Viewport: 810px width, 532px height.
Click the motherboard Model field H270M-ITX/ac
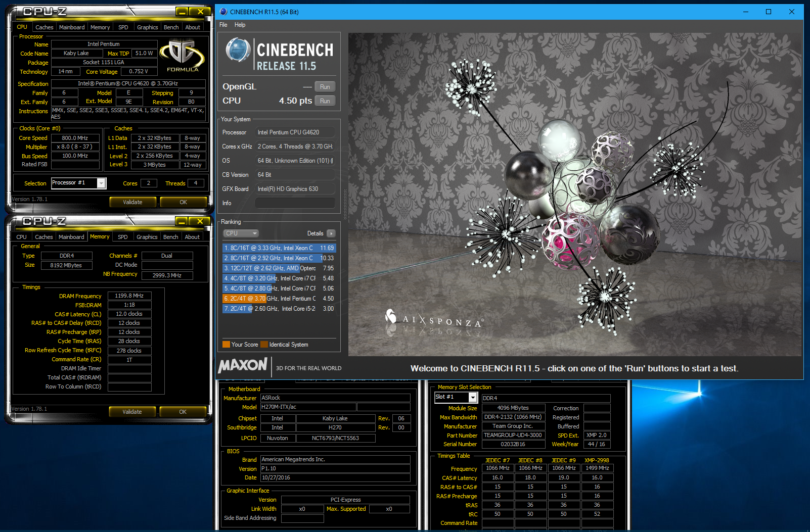308,407
